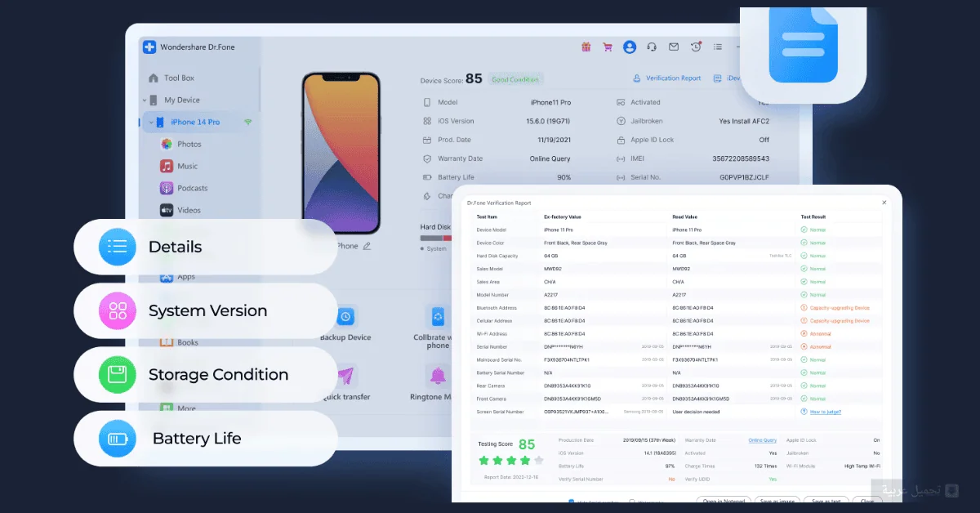Click the Serial No. value G0PVP1BZJCLF

click(x=745, y=177)
